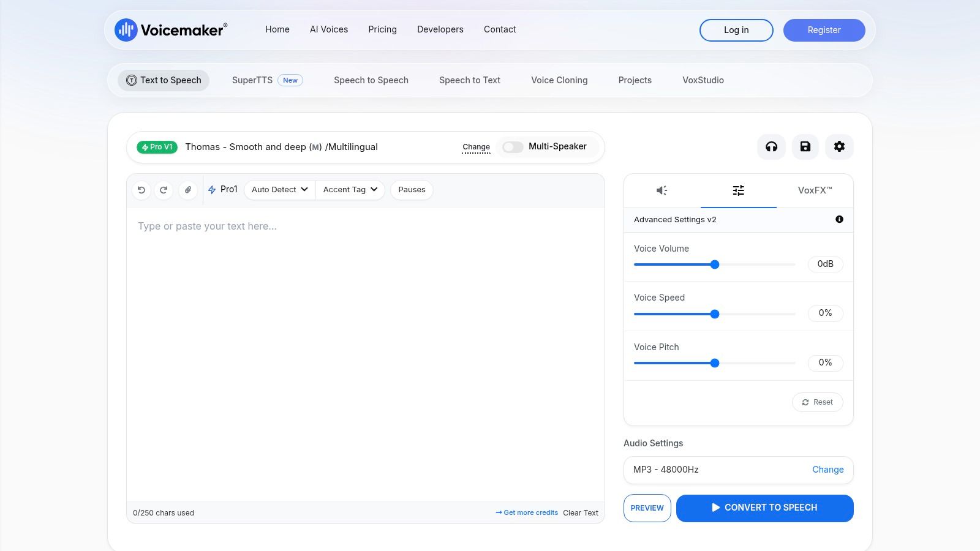Click the Voice Volume slider handle
Screen dimensions: 980x551
715,264
